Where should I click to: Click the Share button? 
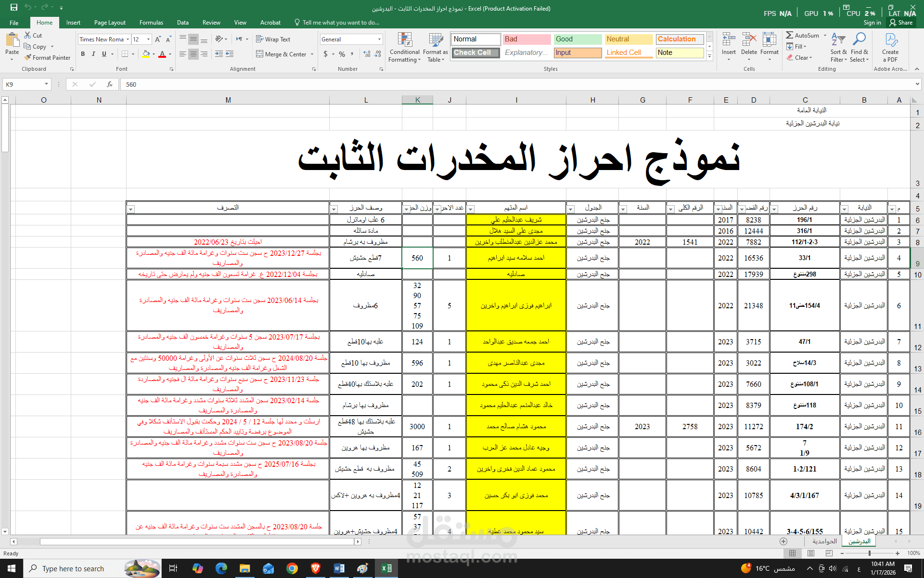pyautogui.click(x=901, y=23)
